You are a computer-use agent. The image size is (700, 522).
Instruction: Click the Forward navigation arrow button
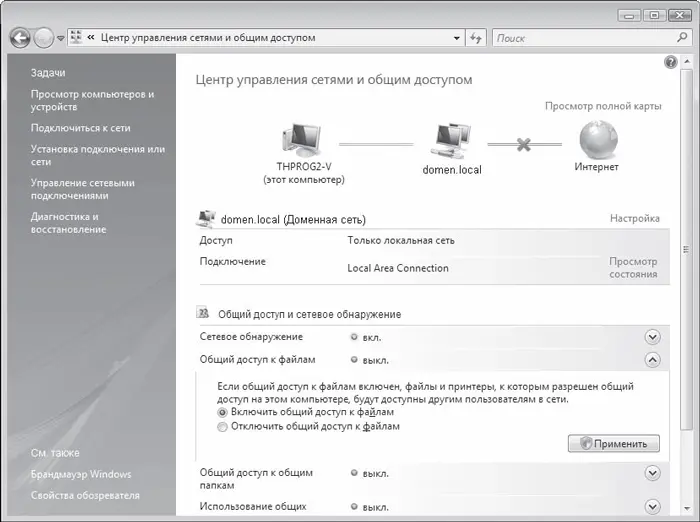(x=44, y=38)
